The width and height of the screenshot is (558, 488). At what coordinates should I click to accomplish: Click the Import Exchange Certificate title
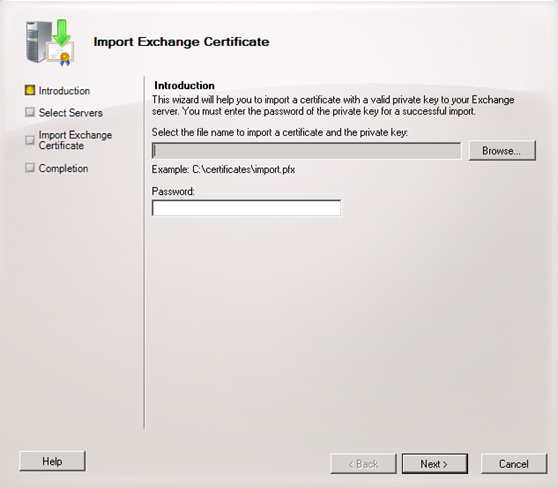click(181, 42)
